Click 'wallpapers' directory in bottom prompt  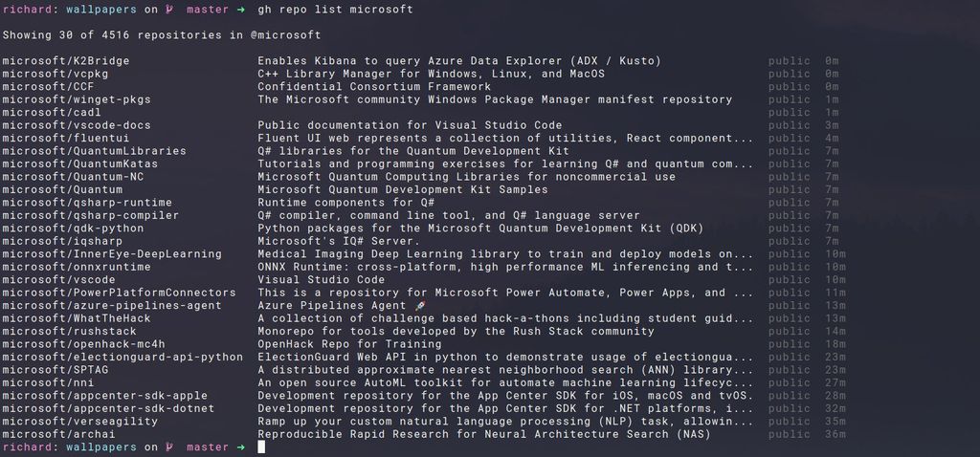click(x=101, y=447)
